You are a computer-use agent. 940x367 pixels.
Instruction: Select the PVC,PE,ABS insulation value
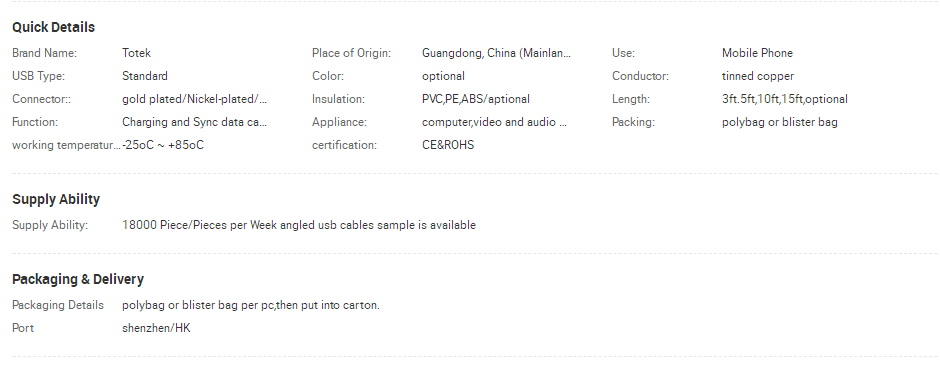point(475,99)
